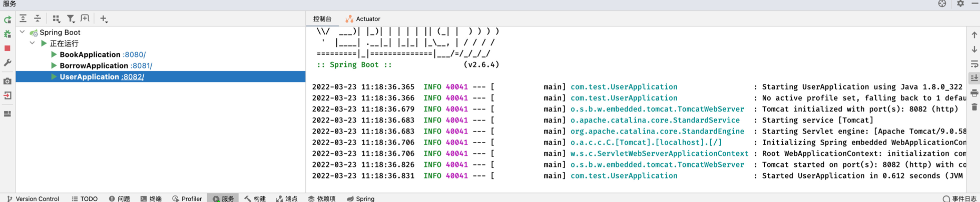
Task: Stop the running service with red square
Action: pyautogui.click(x=8, y=48)
